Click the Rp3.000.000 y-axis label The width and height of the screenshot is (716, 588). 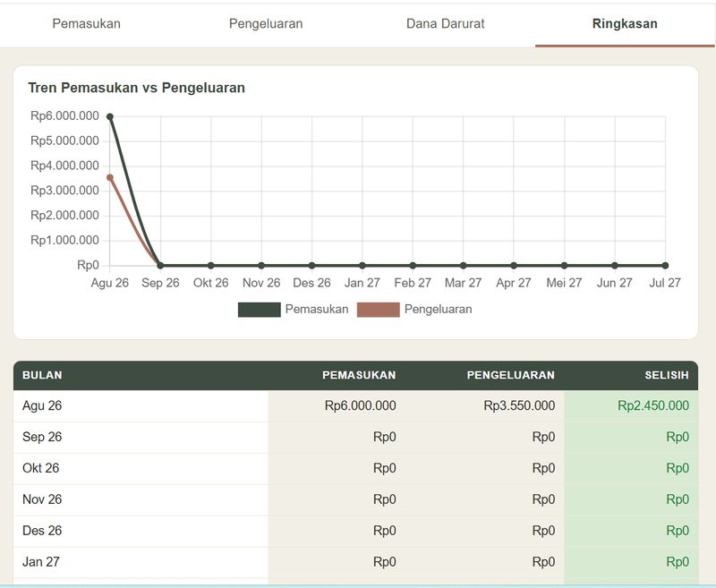click(x=64, y=191)
